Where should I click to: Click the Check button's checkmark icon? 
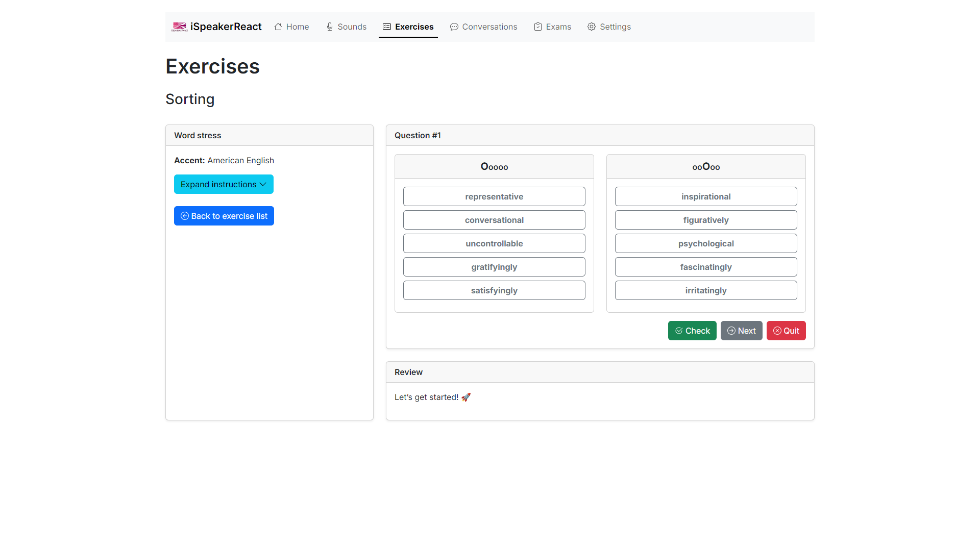pyautogui.click(x=679, y=331)
